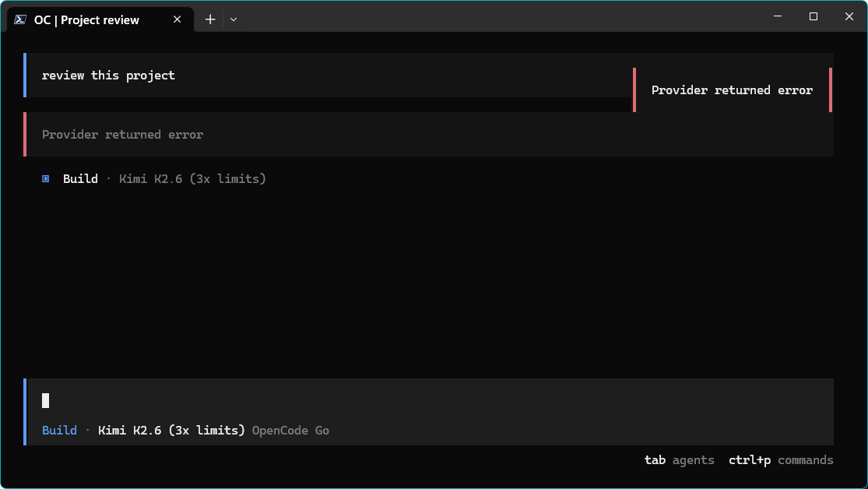
Task: Click the blue square Build icon
Action: pyautogui.click(x=46, y=179)
